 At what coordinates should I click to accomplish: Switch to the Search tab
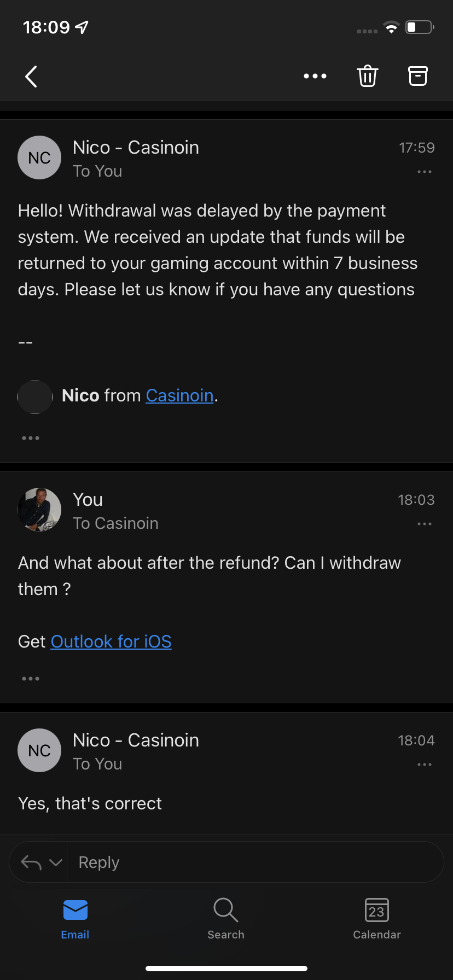[x=226, y=919]
